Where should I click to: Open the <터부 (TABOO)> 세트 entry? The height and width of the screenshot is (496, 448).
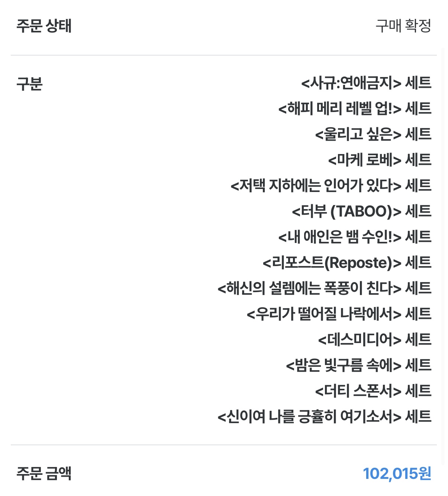coord(361,211)
